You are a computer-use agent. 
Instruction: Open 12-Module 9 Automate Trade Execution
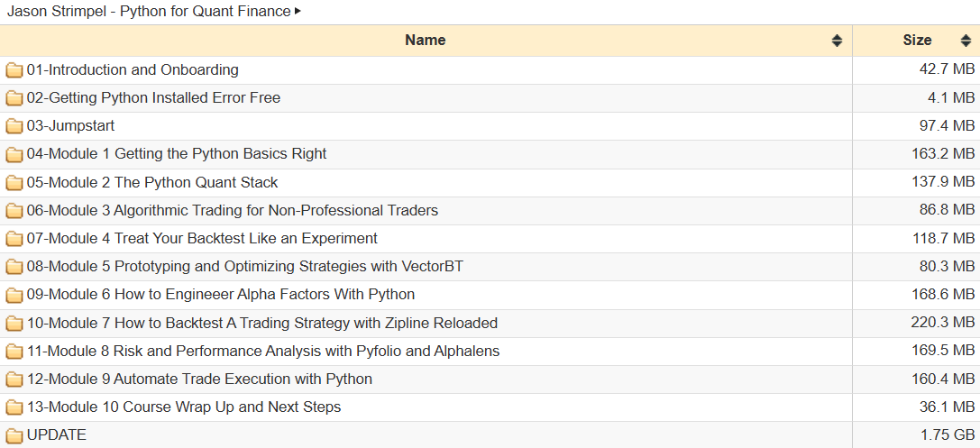pos(199,379)
